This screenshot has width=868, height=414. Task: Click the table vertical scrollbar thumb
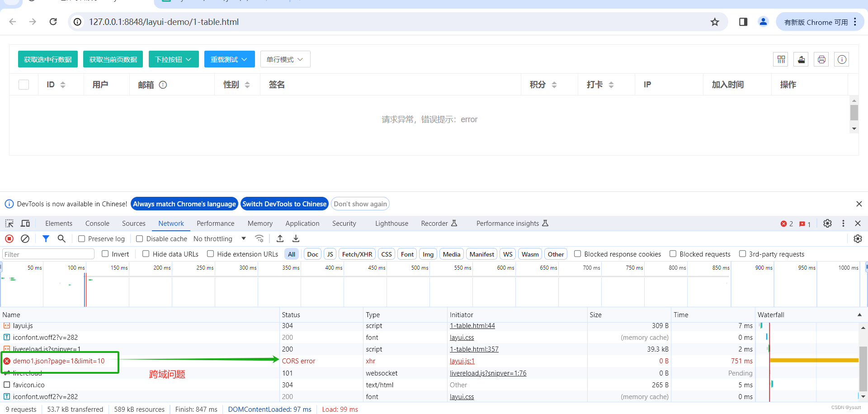coord(854,112)
